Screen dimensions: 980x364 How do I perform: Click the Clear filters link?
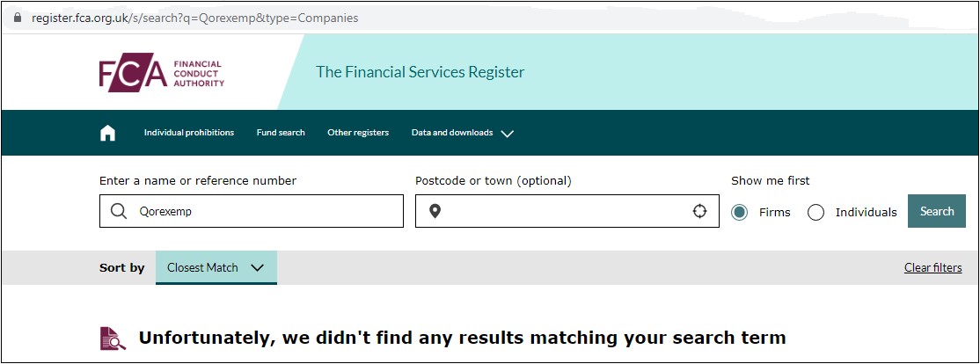pos(932,268)
